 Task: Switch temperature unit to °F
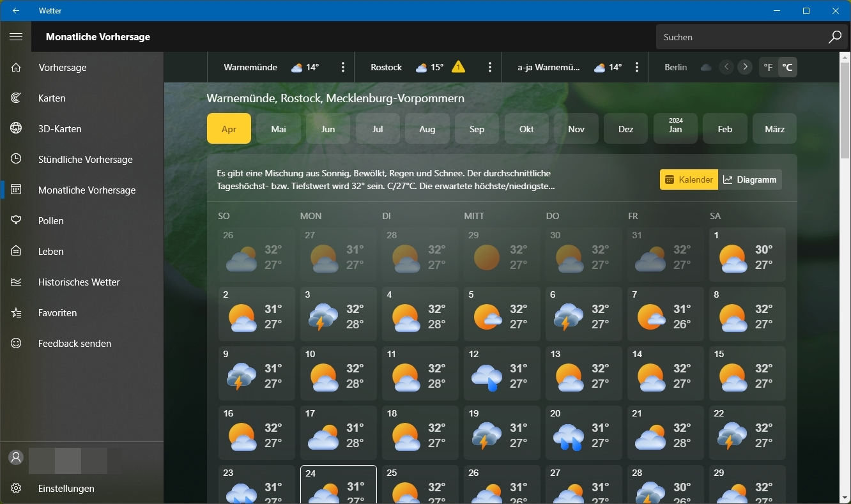[x=768, y=67]
